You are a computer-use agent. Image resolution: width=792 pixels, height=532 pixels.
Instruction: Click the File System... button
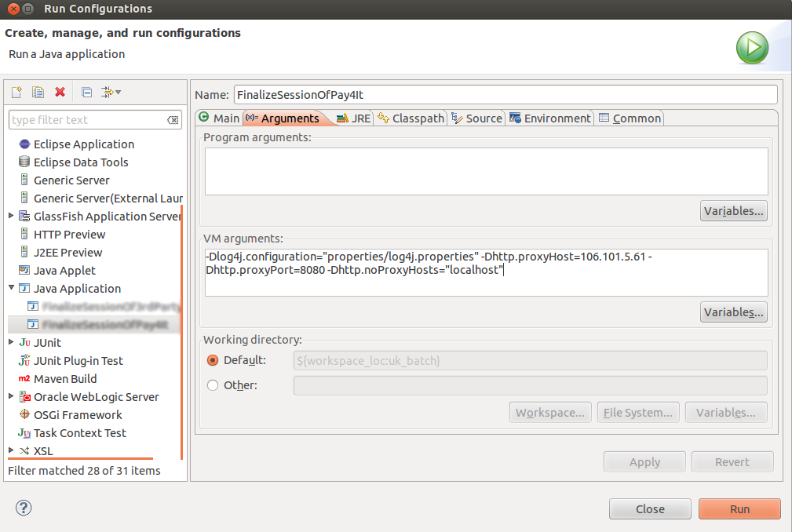coord(638,413)
